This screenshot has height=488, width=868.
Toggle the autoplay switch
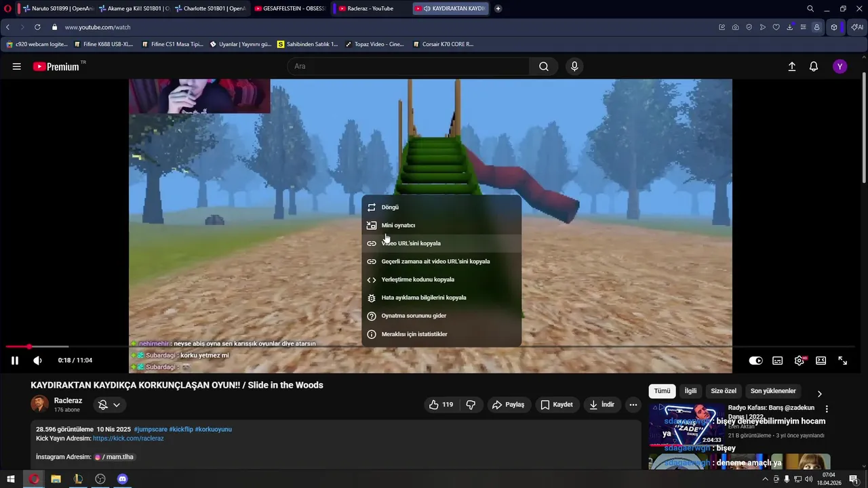[755, 361]
